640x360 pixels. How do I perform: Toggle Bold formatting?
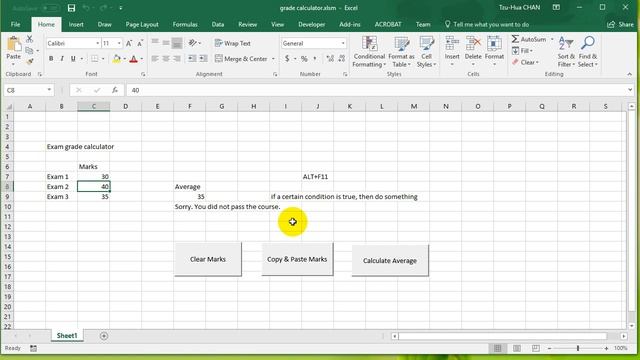(51, 59)
